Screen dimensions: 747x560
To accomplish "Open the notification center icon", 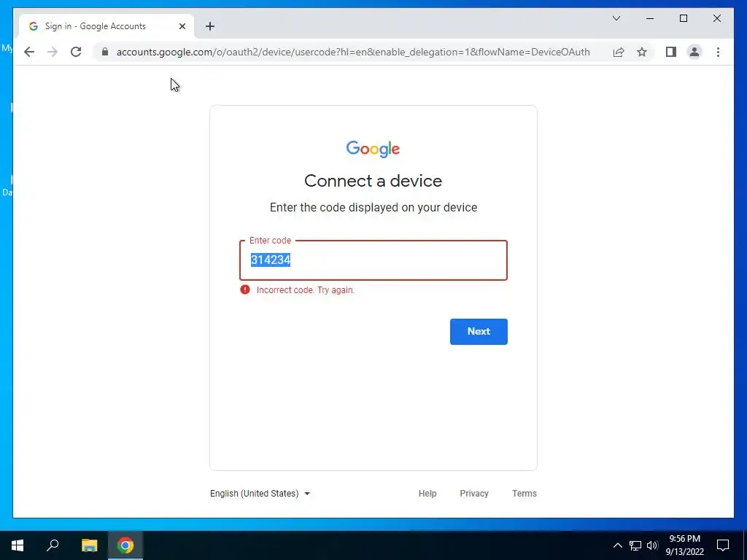I will (723, 545).
